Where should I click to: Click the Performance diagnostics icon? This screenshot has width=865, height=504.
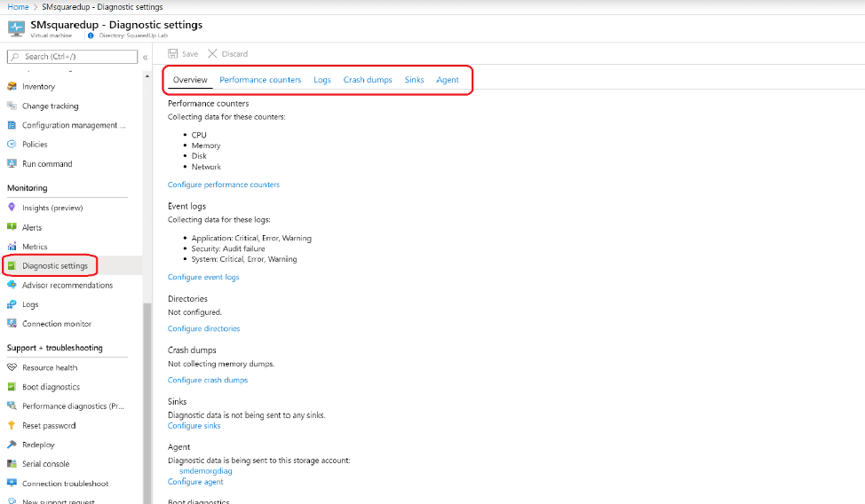pos(12,406)
